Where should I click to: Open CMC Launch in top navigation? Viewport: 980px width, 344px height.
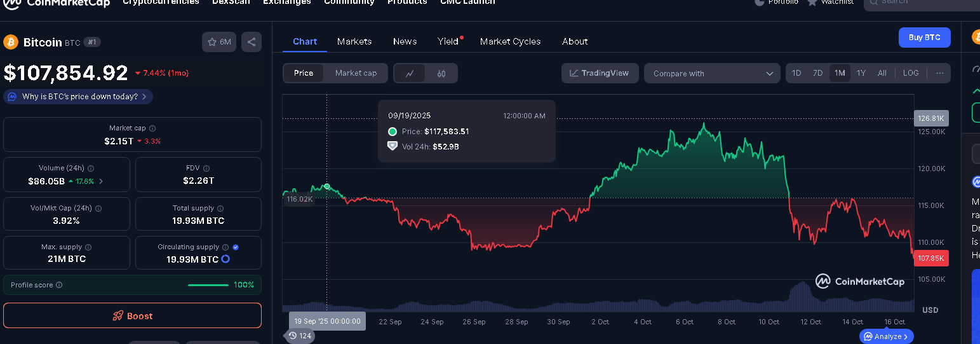(x=467, y=2)
